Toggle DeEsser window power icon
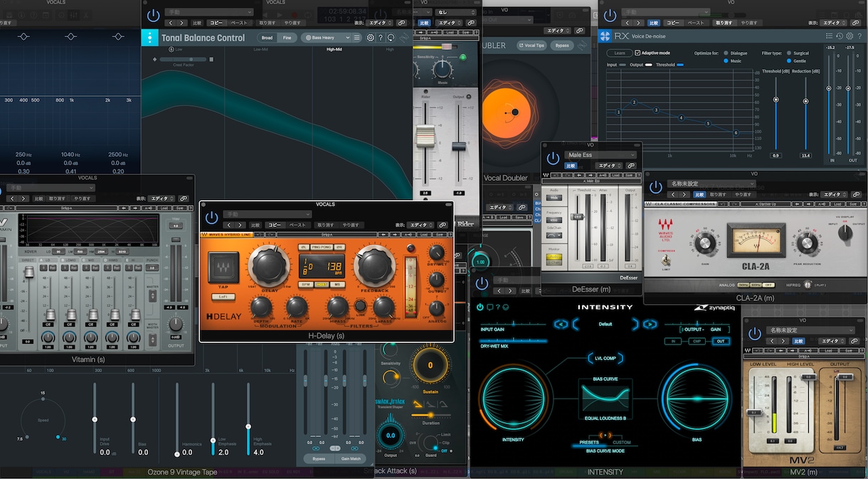The height and width of the screenshot is (479, 868). click(x=553, y=159)
